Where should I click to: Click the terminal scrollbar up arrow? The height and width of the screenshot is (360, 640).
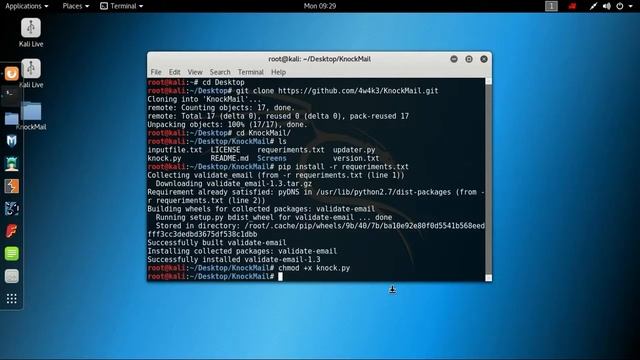pyautogui.click(x=489, y=82)
